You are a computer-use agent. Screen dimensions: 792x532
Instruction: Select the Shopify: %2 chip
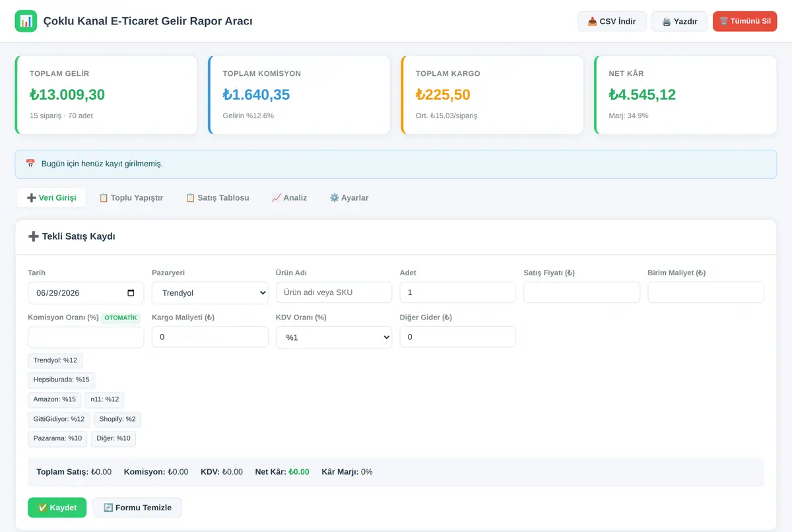point(117,419)
